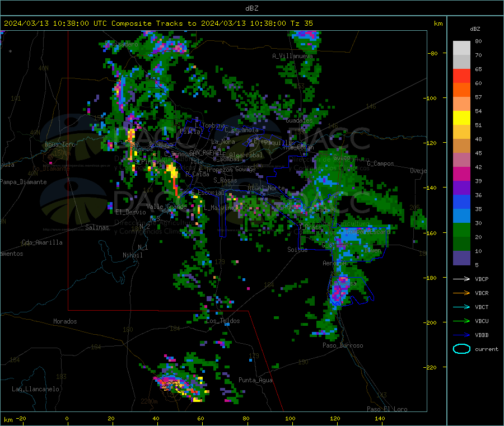The image size is (504, 426).
Task: Click the Valle_Grande map label
Action: click(166, 206)
